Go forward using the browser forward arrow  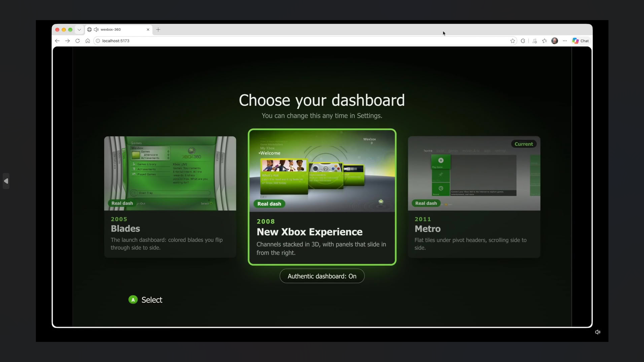click(x=67, y=41)
